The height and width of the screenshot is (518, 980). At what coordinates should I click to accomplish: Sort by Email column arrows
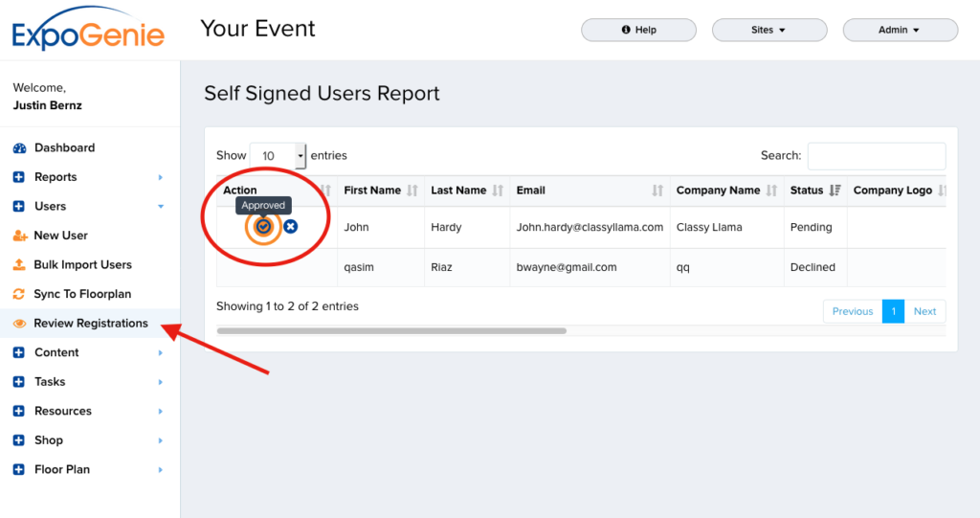pos(657,191)
